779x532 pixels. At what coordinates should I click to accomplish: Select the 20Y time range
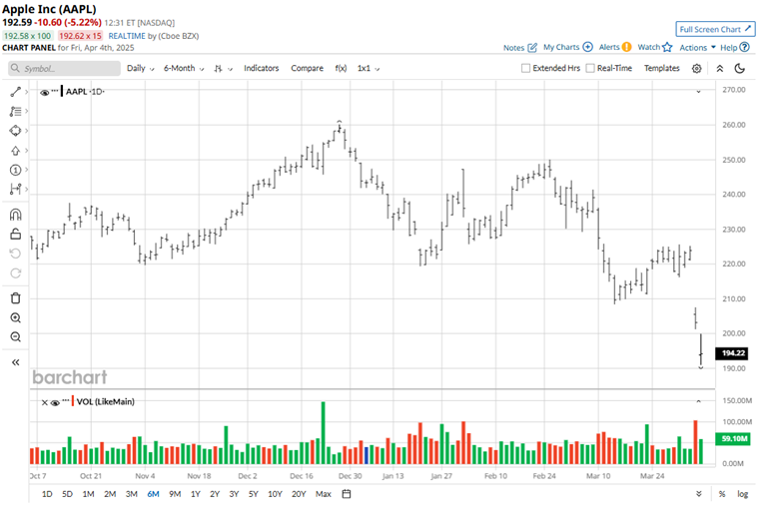299,494
